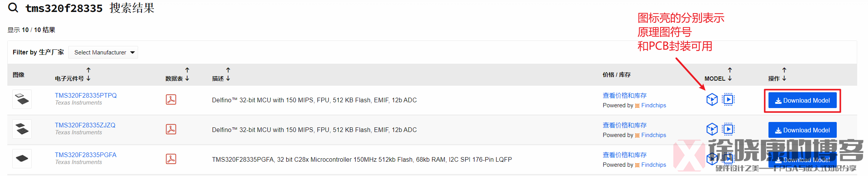The height and width of the screenshot is (176, 868).
Task: Open datasheet PDF icon for TMS320F28335PGFA
Action: [171, 159]
